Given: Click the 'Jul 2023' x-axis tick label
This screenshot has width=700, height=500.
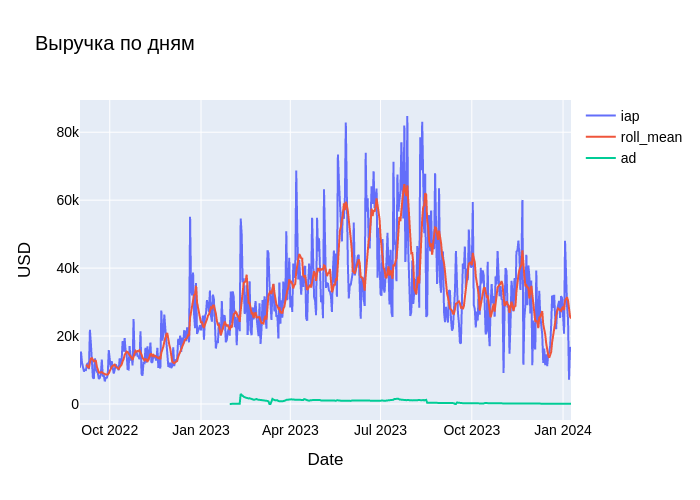Looking at the screenshot, I should [381, 430].
